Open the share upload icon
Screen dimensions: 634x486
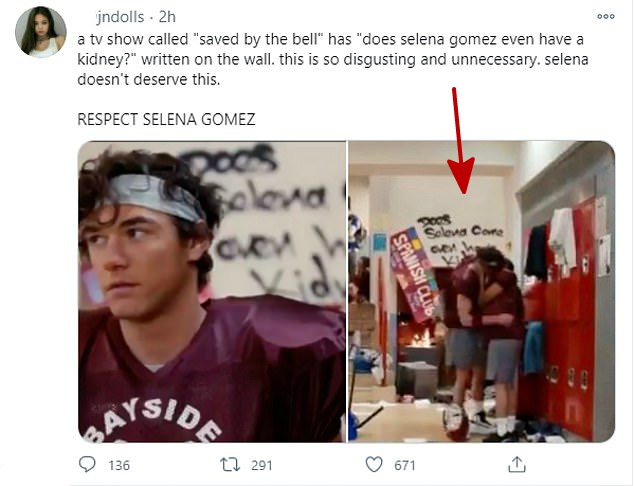pyautogui.click(x=516, y=464)
